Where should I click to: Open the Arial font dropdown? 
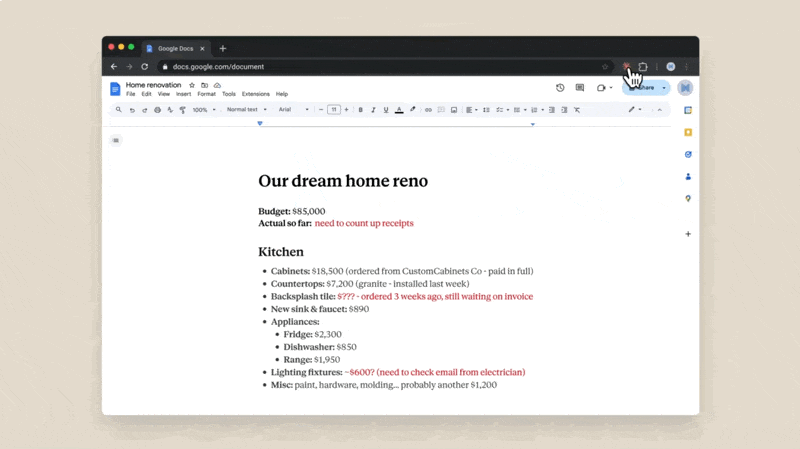(x=293, y=110)
